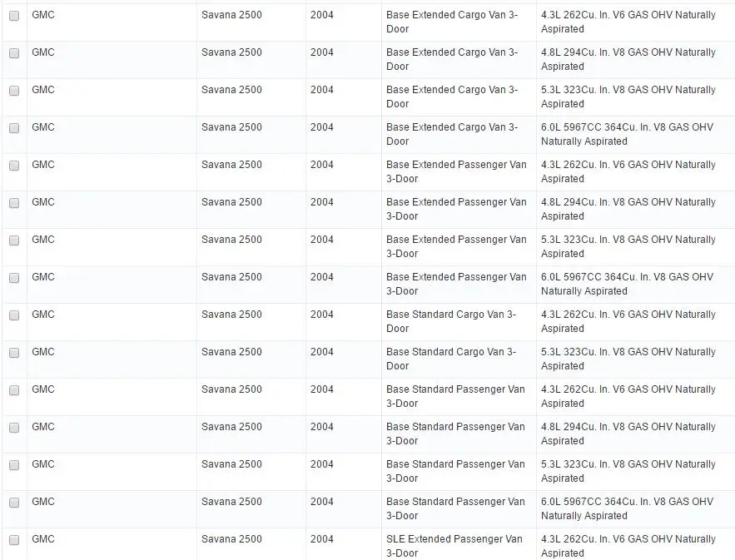Screen dimensions: 735x560
Task: Click 4.3L V6 engine in SLE Extended Passenger row
Action: coord(628,547)
